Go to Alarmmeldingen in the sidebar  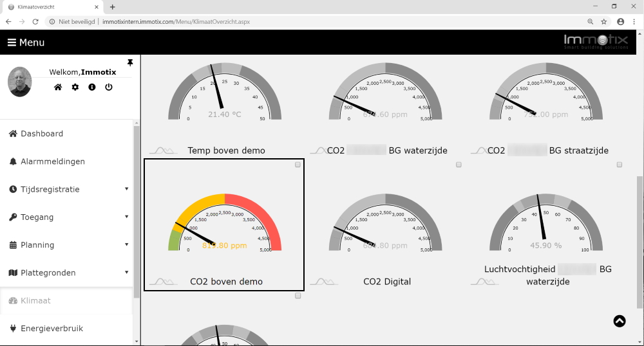(x=52, y=161)
